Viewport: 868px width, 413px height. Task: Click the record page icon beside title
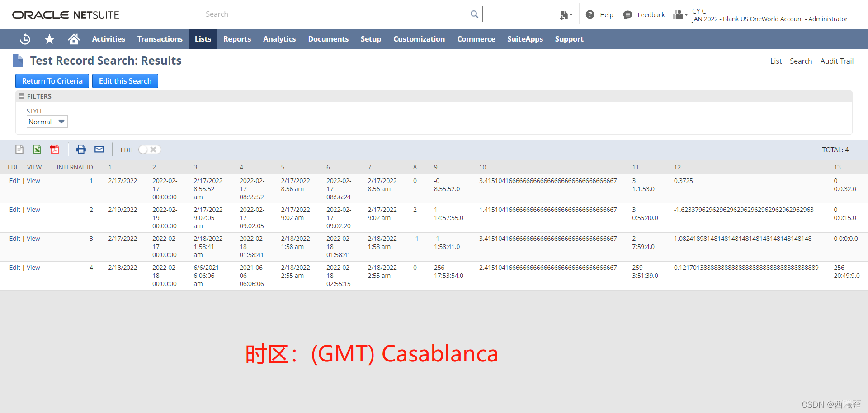pos(18,61)
